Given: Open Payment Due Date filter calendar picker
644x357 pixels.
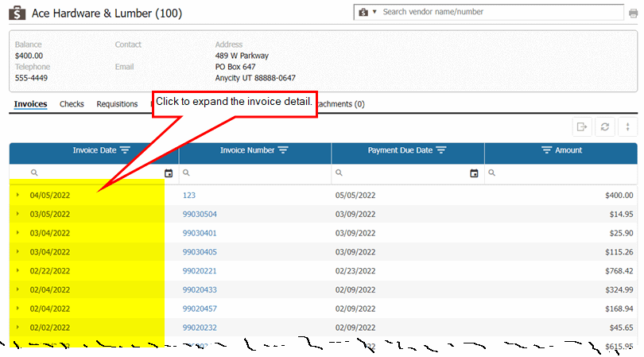Looking at the screenshot, I should (x=474, y=173).
